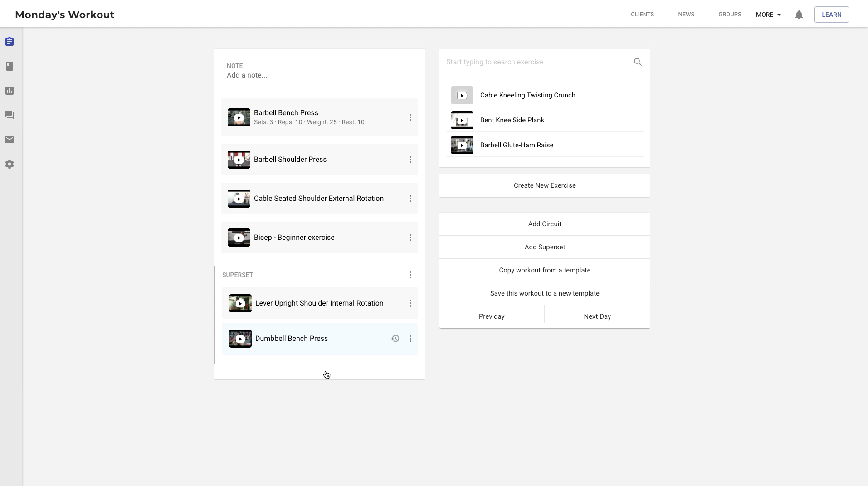Select Cable Kneeling Twisting Crunch exercise name
The image size is (868, 486).
pos(528,95)
